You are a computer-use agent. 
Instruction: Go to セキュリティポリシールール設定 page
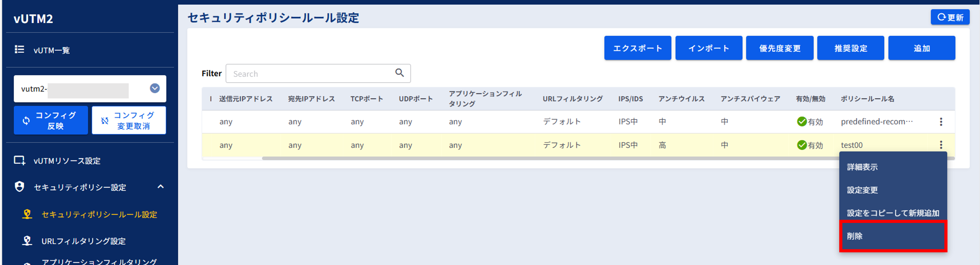point(99,214)
